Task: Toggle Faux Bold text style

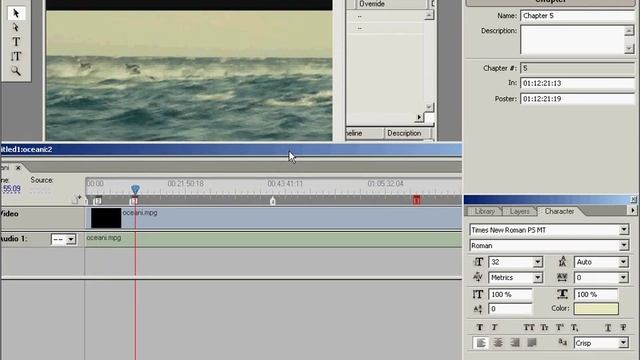Action: click(x=480, y=327)
